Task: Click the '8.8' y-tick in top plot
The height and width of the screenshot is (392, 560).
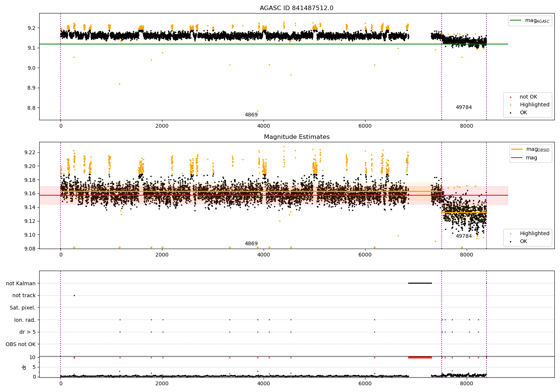Action: 31,108
